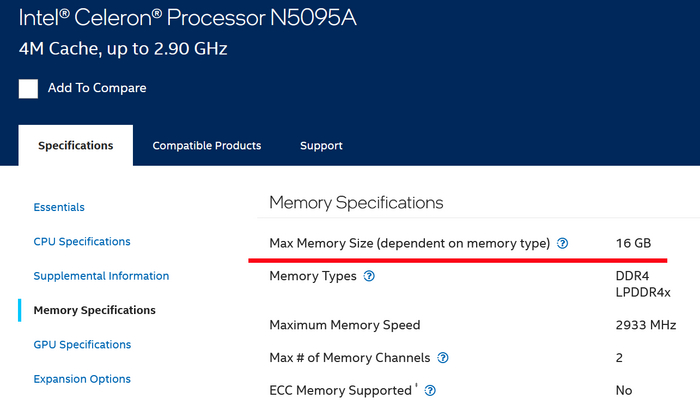Show info for Max # of Memory Channels
Screen dimensions: 700x404
click(443, 358)
